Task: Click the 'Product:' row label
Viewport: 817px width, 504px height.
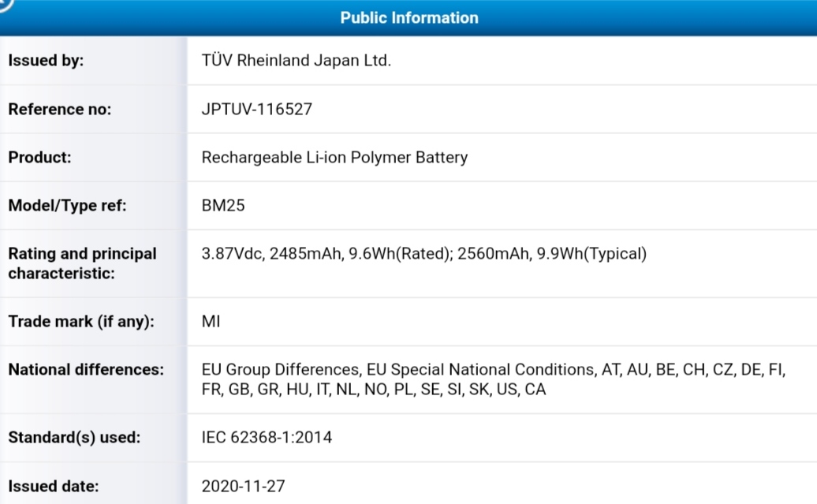Action: point(39,158)
